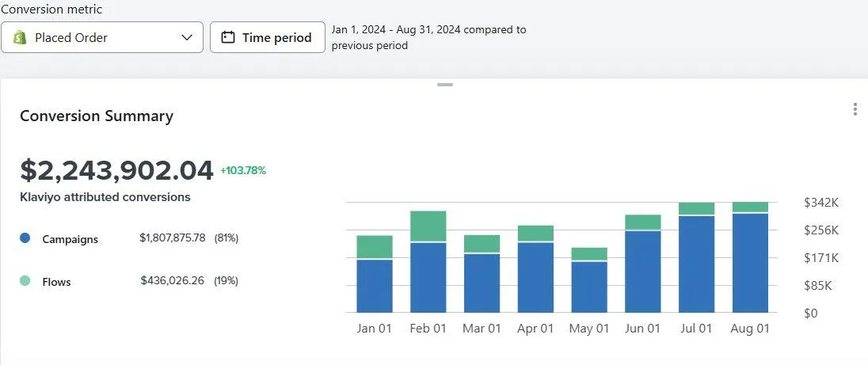Open the Placed Order conversion metric selector
The image size is (868, 365).
102,37
